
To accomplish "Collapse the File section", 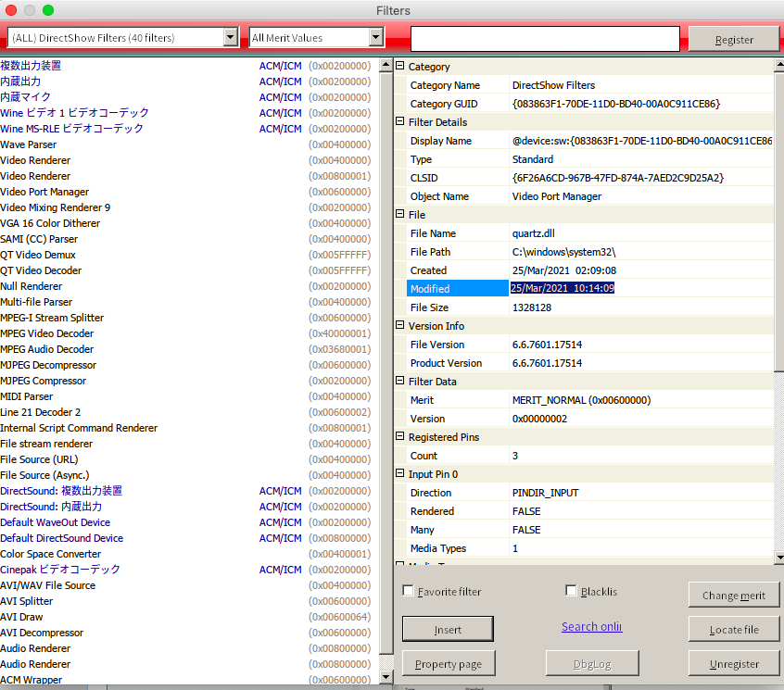I will point(400,215).
